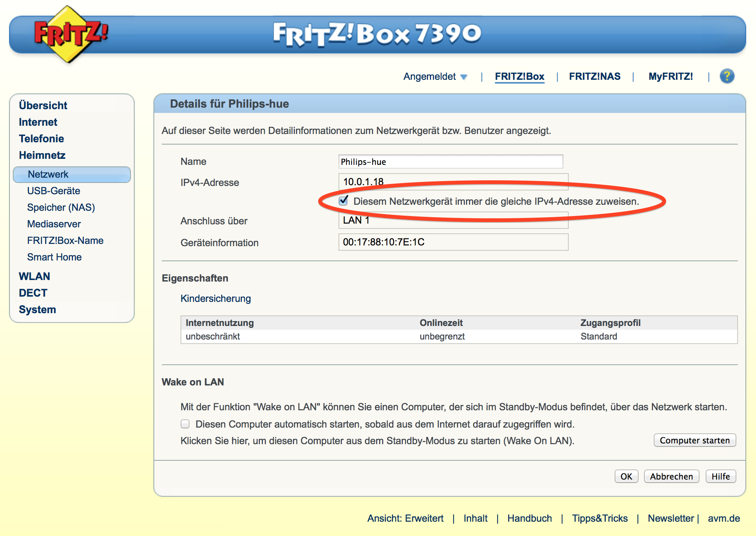Click the Geräteinformation MAC address field
Image resolution: width=756 pixels, height=536 pixels.
pos(453,242)
